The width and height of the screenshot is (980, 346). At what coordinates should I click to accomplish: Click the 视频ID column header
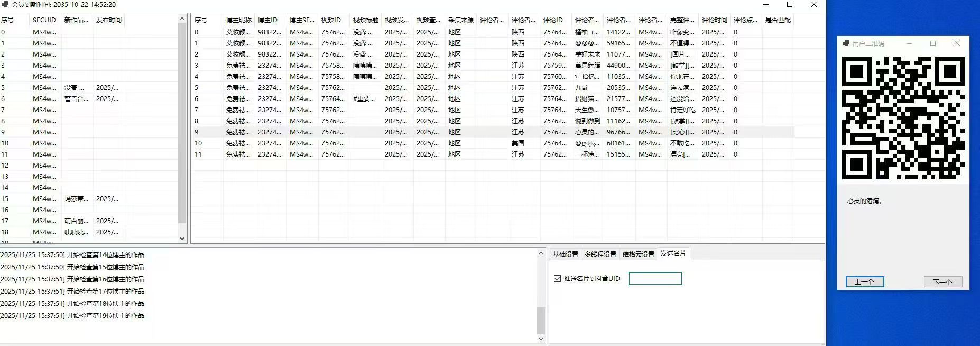334,20
